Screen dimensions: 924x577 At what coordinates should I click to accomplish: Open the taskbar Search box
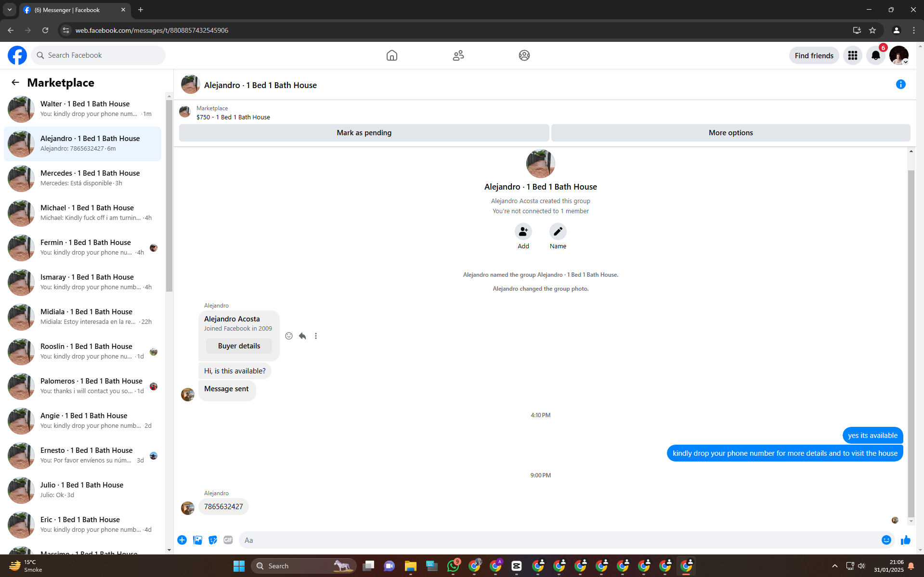click(303, 566)
